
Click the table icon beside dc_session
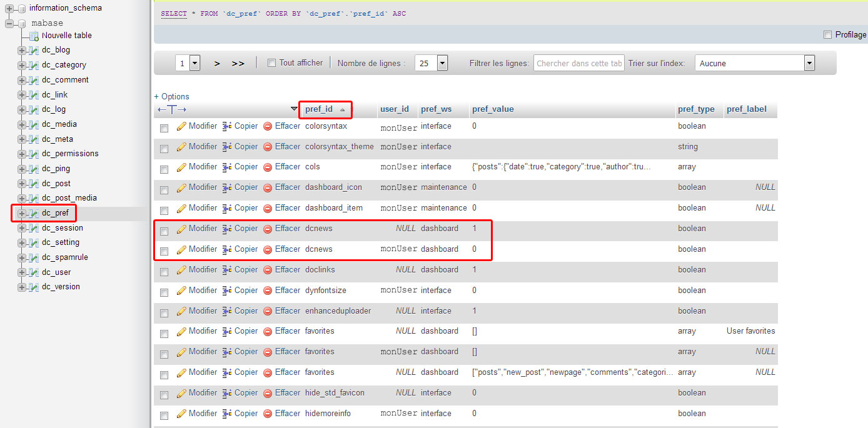[x=34, y=228]
